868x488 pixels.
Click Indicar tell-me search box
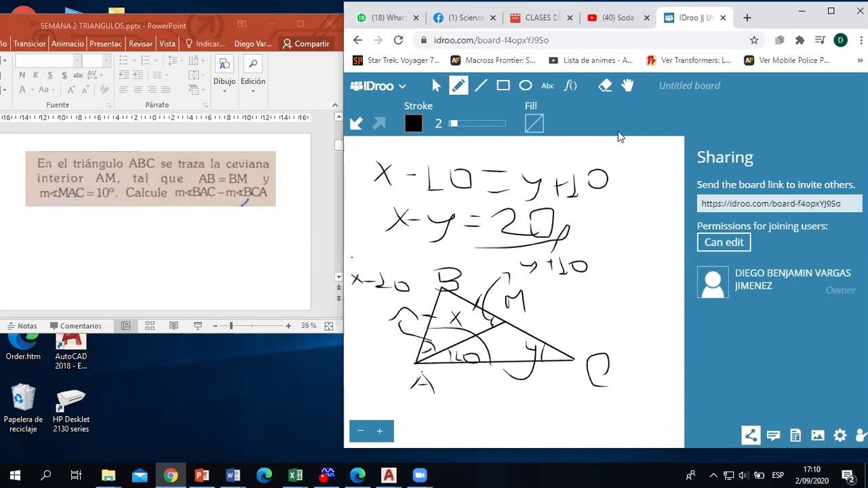coord(205,43)
